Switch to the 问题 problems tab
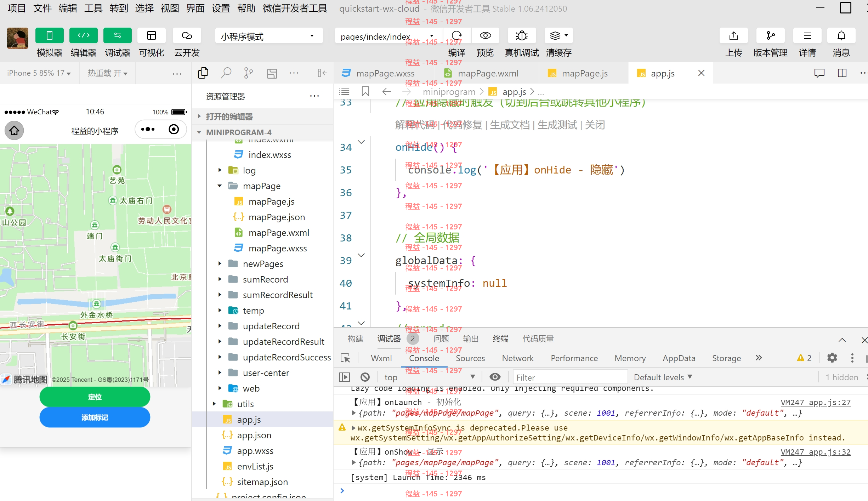 (x=441, y=339)
